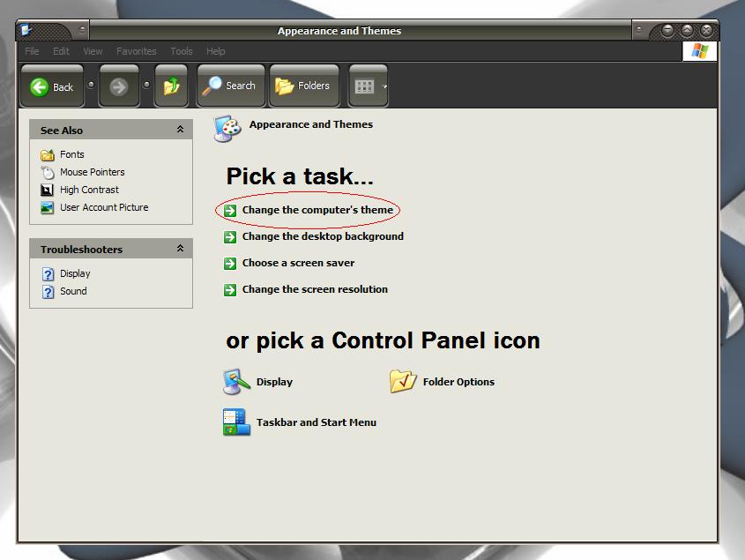
Task: Click arrow icon beside desktop background task
Action: click(x=230, y=236)
